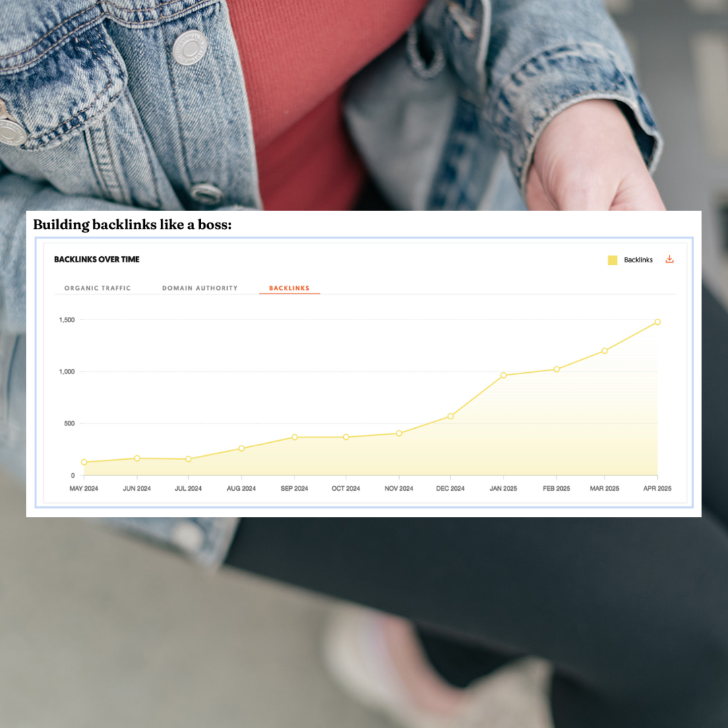This screenshot has height=728, width=728.
Task: Open the Domain Authority tab
Action: [x=200, y=288]
